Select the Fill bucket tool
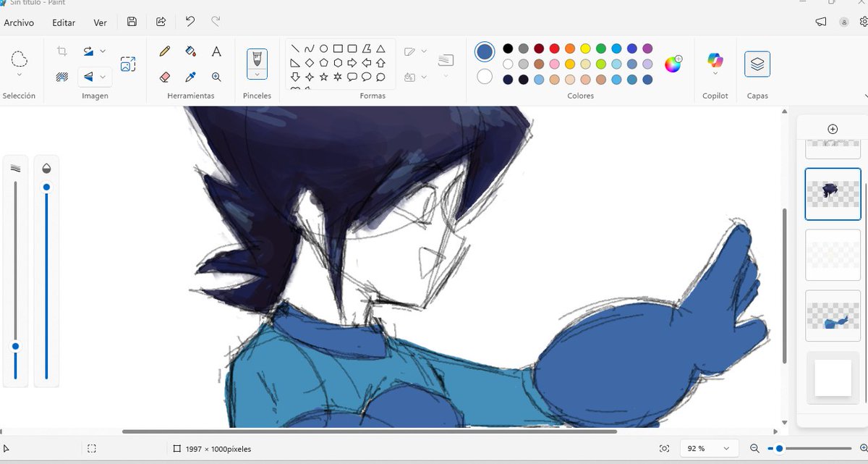 [190, 51]
